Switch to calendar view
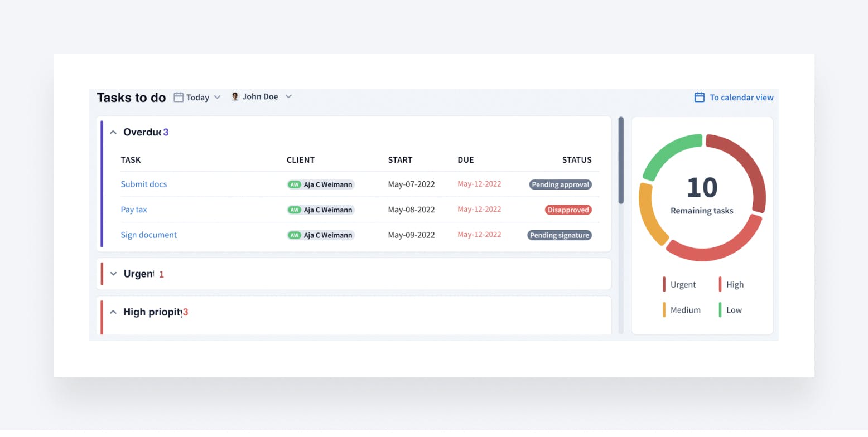The image size is (868, 437). click(741, 98)
